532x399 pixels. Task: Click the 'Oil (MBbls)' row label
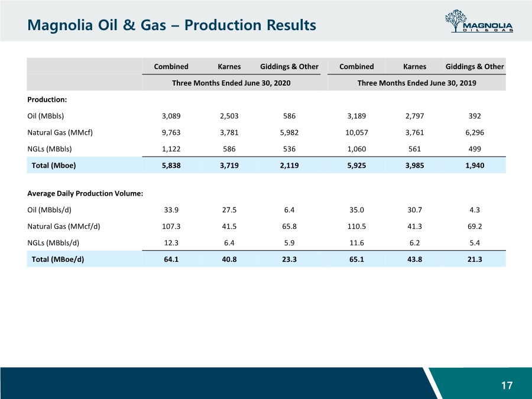pyautogui.click(x=46, y=116)
